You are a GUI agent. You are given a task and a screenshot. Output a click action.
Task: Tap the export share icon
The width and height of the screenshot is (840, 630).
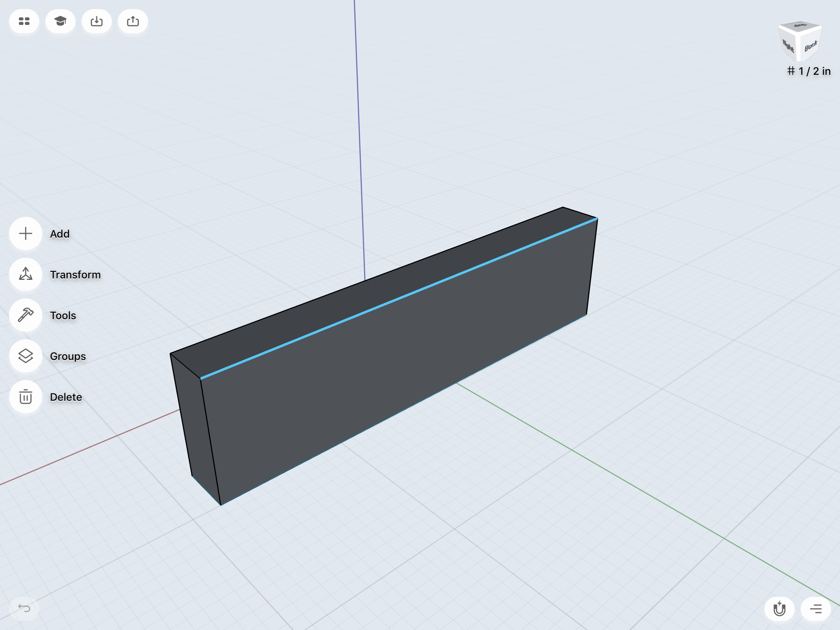(x=133, y=21)
